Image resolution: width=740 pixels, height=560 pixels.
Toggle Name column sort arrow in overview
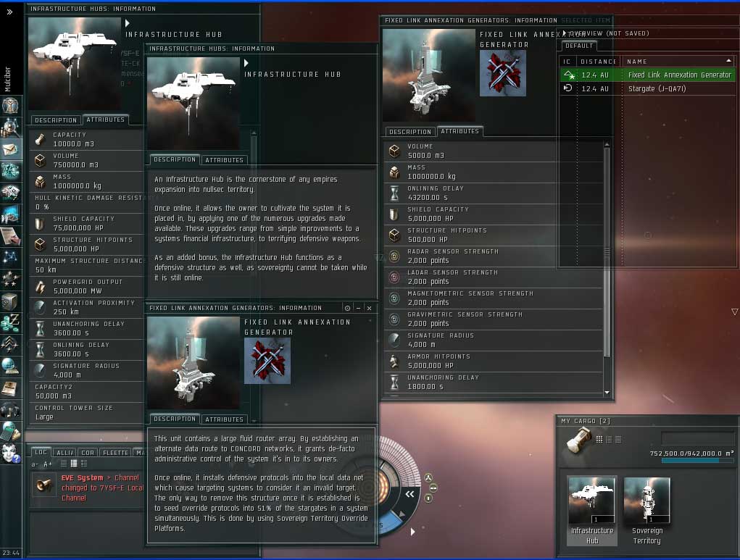[x=728, y=61]
